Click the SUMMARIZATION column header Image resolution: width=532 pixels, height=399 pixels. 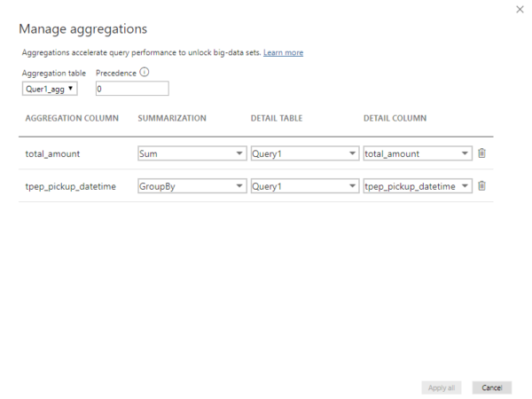click(x=172, y=118)
